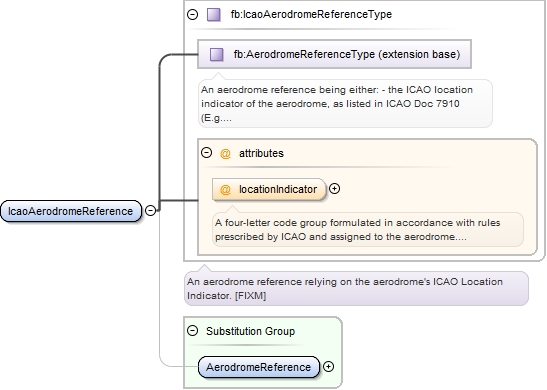This screenshot has height=390, width=547.
Task: Expand the locationIndicator attribute
Action: tap(334, 189)
